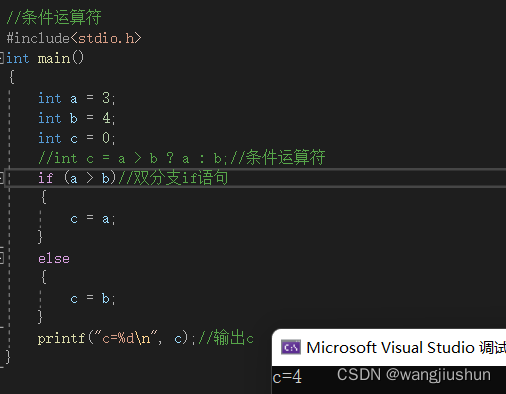Click the #include<stdio.h> line
This screenshot has width=506, height=394.
[74, 38]
